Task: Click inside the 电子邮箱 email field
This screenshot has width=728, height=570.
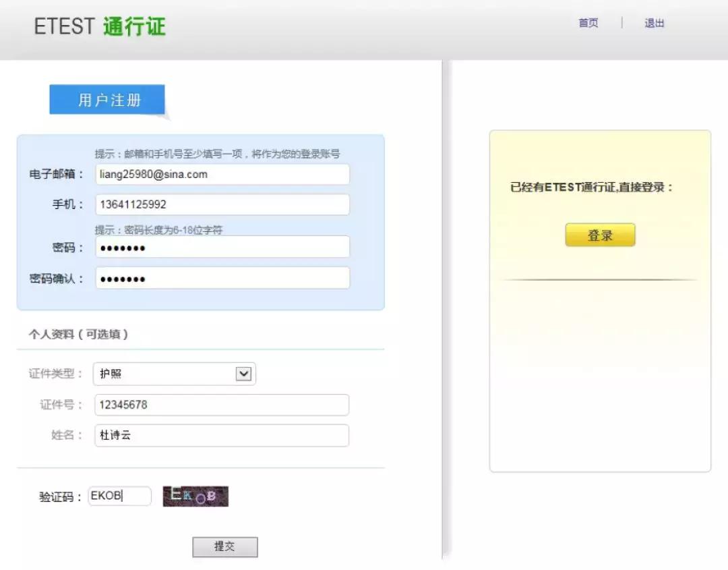Action: point(222,174)
